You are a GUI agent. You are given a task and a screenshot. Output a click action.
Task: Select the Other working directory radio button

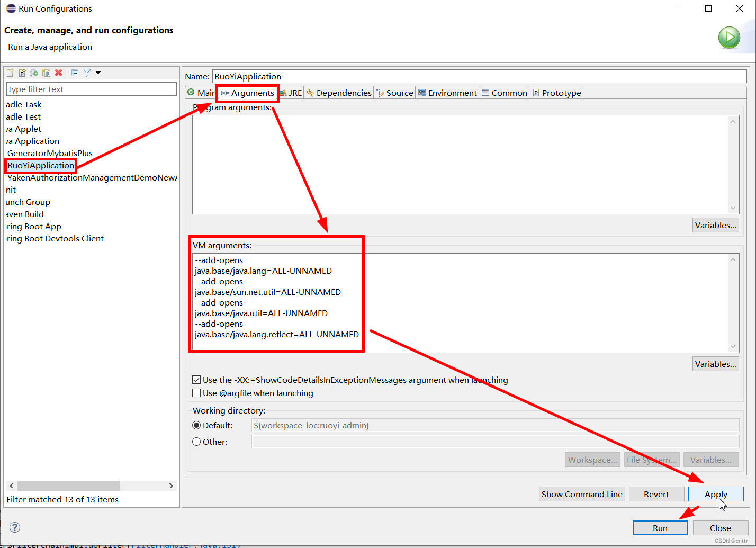(x=196, y=441)
